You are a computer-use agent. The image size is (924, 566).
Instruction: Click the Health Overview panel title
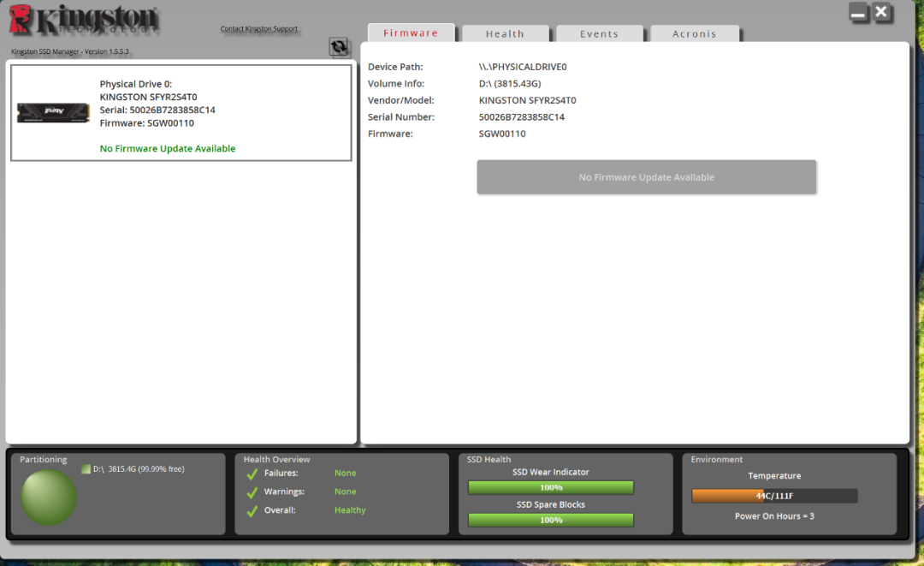pos(276,459)
